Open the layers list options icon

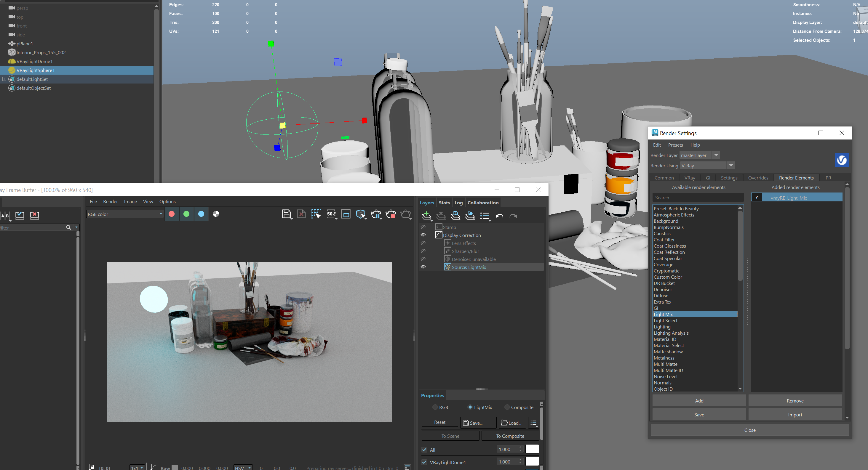coord(485,216)
